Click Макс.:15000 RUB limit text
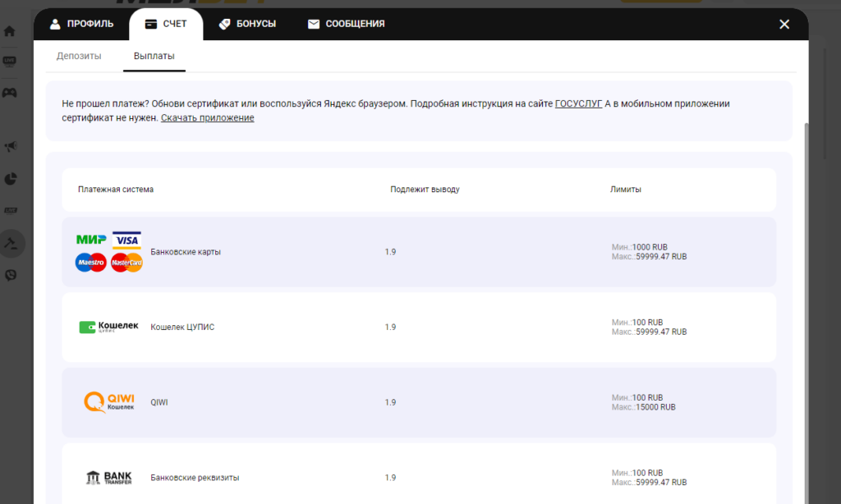Screen dimensions: 841x504 (644, 407)
